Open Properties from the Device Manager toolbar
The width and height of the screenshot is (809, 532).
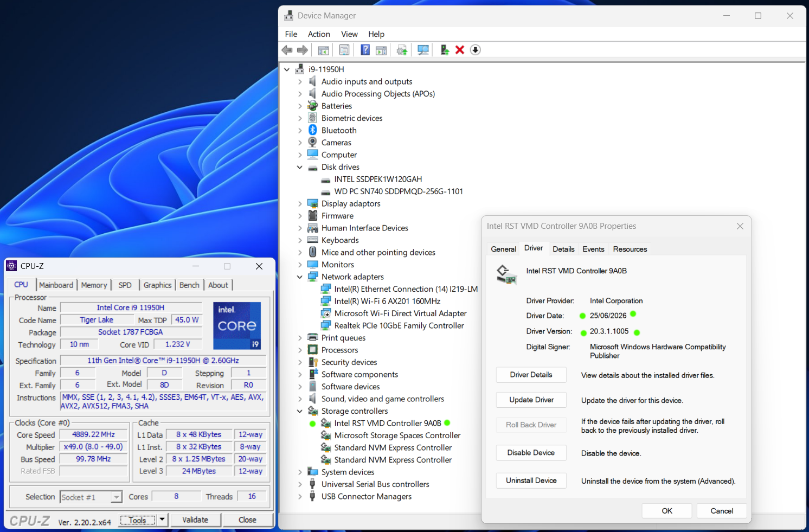click(x=344, y=50)
